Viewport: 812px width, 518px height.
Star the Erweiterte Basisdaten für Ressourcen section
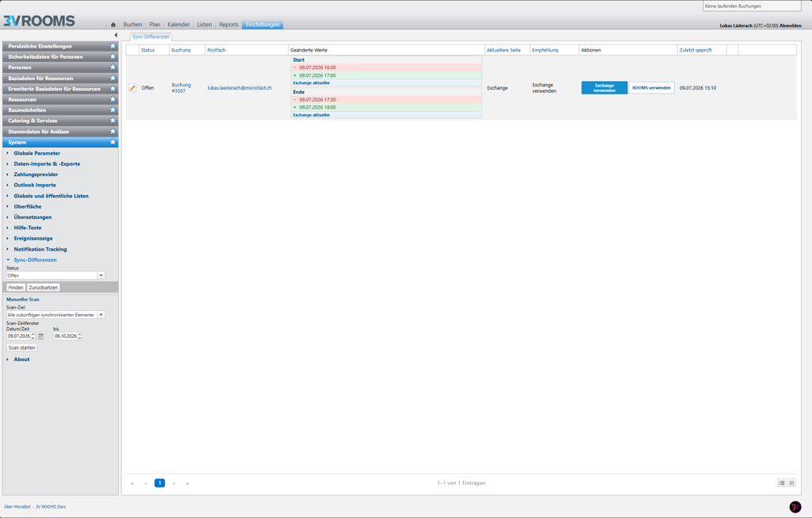[x=113, y=89]
